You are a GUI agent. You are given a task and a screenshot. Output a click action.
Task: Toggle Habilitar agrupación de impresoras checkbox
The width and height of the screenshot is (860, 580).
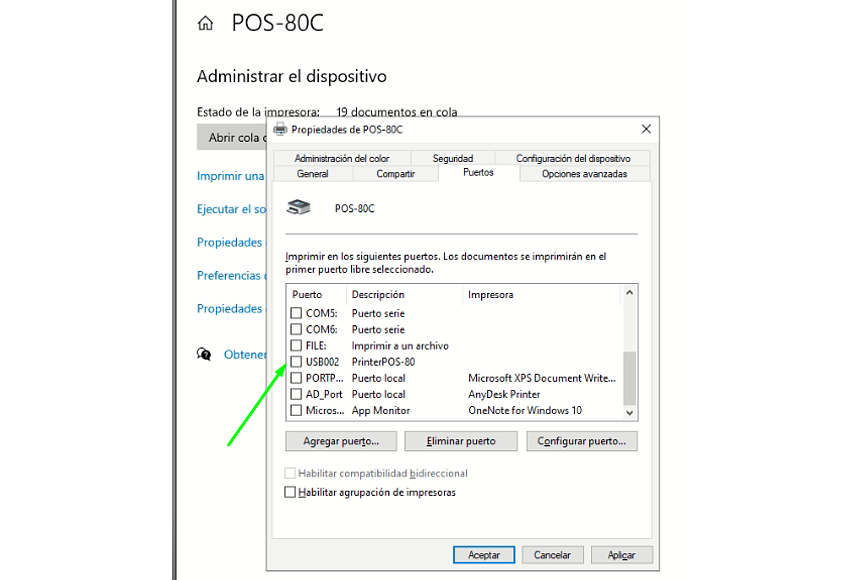(x=291, y=492)
